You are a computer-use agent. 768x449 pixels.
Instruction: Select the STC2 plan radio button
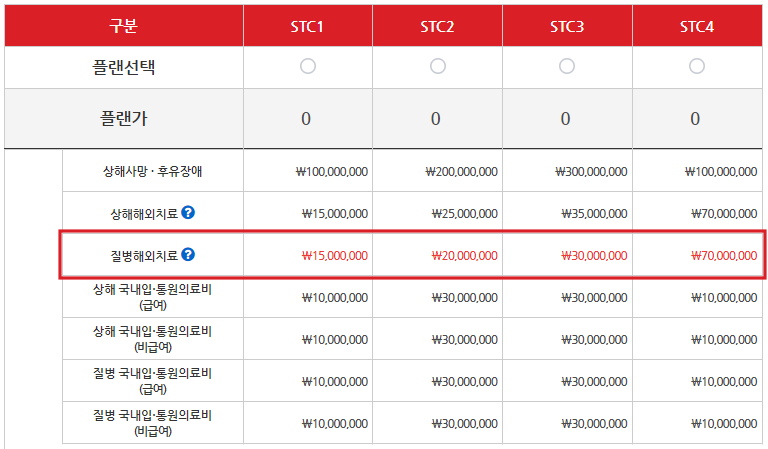pyautogui.click(x=437, y=66)
